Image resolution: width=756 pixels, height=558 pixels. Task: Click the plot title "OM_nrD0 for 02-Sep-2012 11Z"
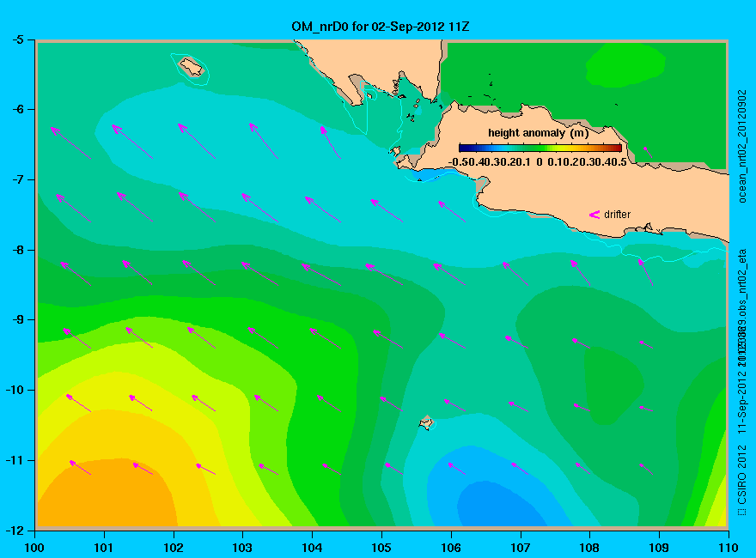380,27
